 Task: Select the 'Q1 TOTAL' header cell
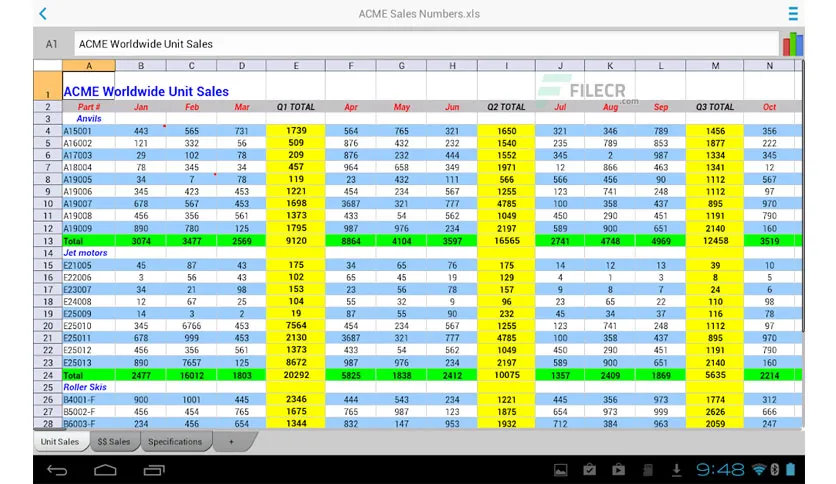(296, 107)
